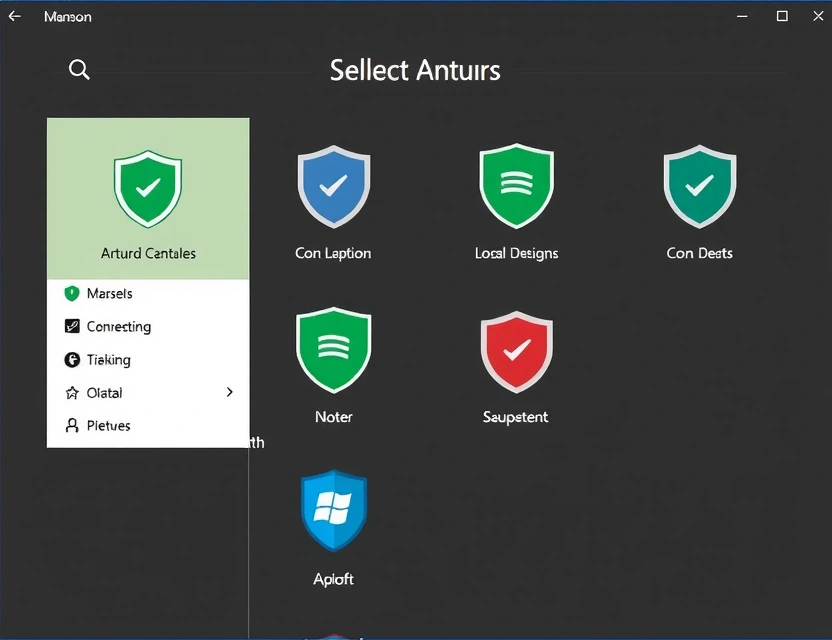The image size is (832, 640).
Task: Open the Saupetent red shield
Action: 517,352
